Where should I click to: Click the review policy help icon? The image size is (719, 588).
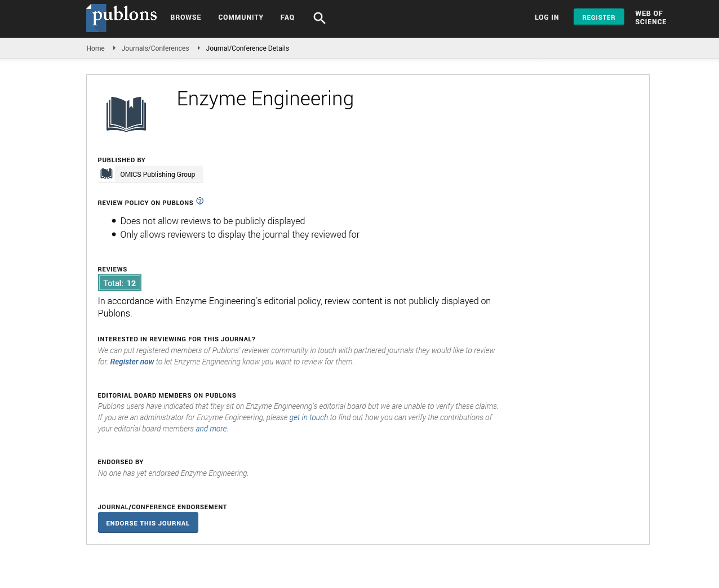(200, 201)
